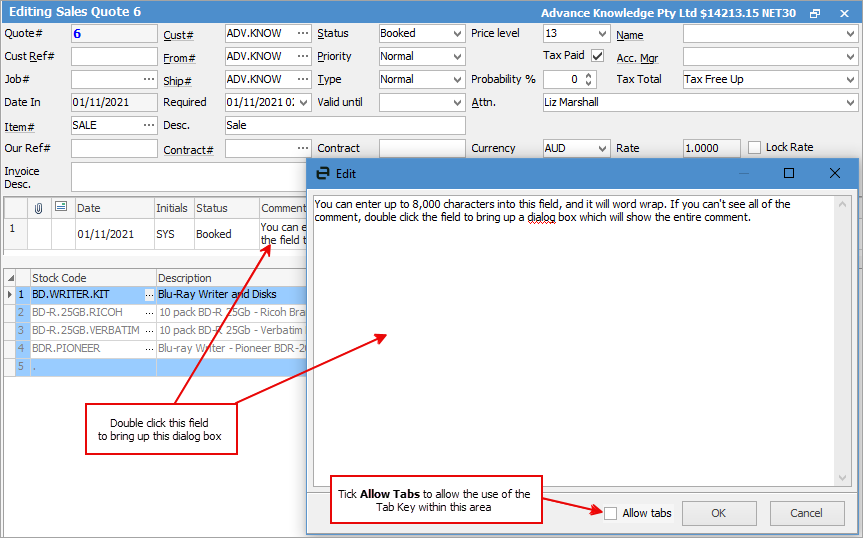Open the Priority dropdown
Viewport: 863px width, 538px height.
click(x=457, y=57)
